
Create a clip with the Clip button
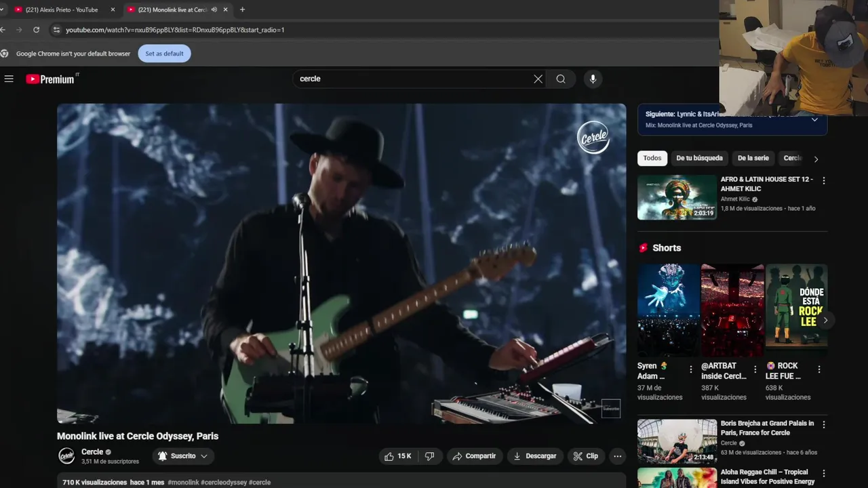click(x=585, y=456)
